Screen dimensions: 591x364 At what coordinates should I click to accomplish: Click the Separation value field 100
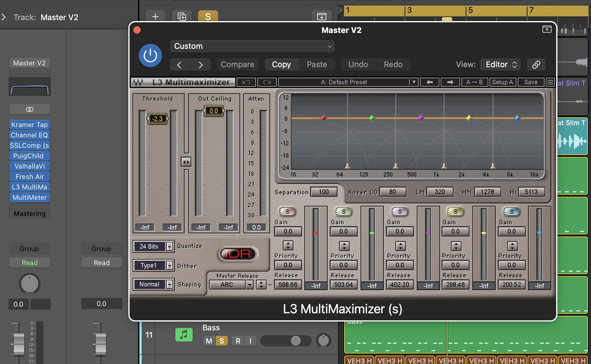pyautogui.click(x=324, y=192)
